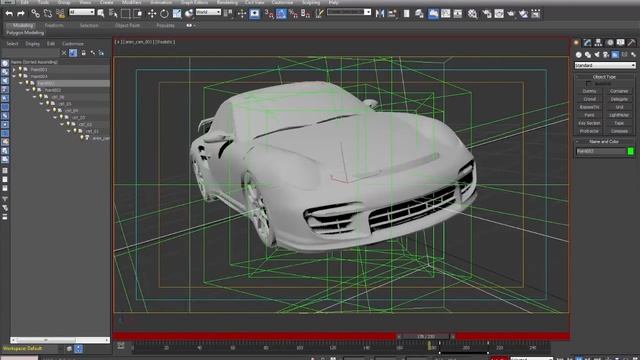Open the green object color swatch
Screen dimensions: 640x360
631,151
